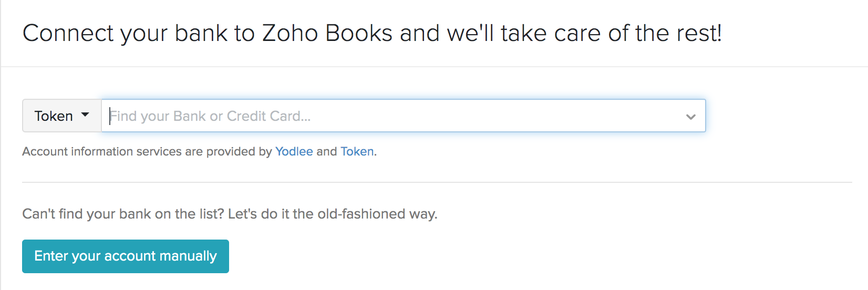
Task: Click take care of the rest in heading
Action: 611,33
